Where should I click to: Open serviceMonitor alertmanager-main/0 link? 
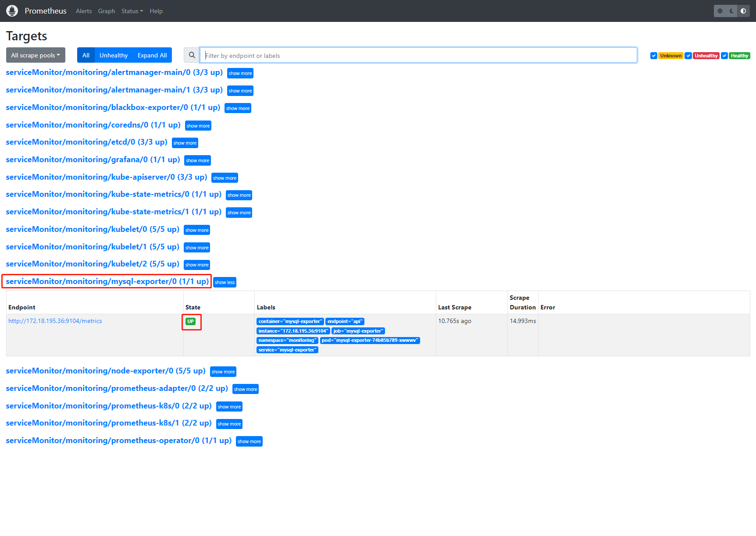(114, 72)
